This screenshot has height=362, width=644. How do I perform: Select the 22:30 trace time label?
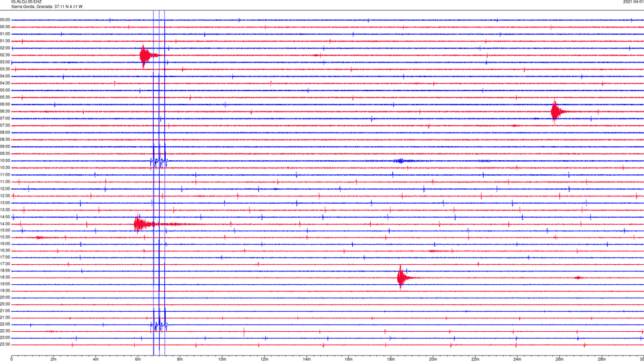click(5, 331)
